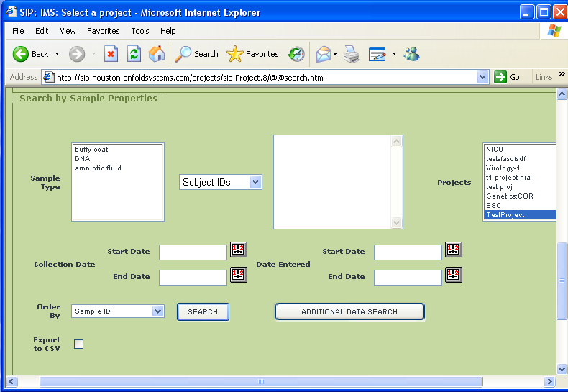Open the Favorites menu
The width and height of the screenshot is (568, 392).
tap(104, 31)
